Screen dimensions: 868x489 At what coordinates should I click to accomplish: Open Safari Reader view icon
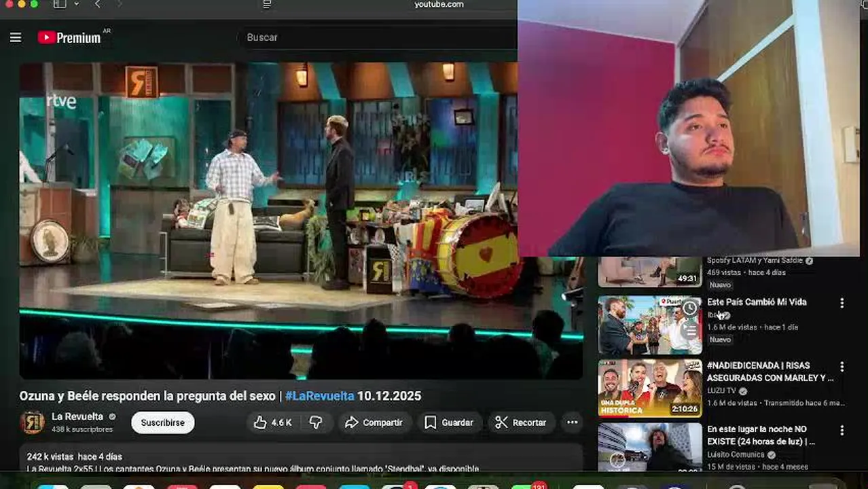pyautogui.click(x=267, y=4)
